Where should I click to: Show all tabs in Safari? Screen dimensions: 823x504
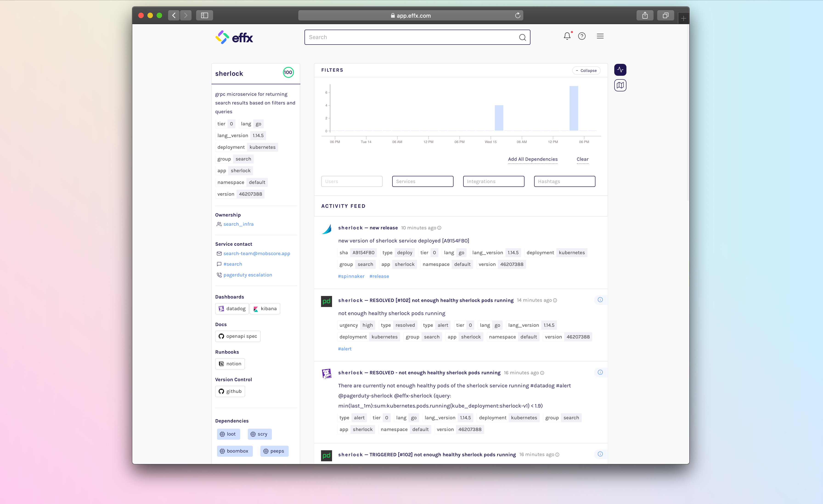click(x=665, y=15)
